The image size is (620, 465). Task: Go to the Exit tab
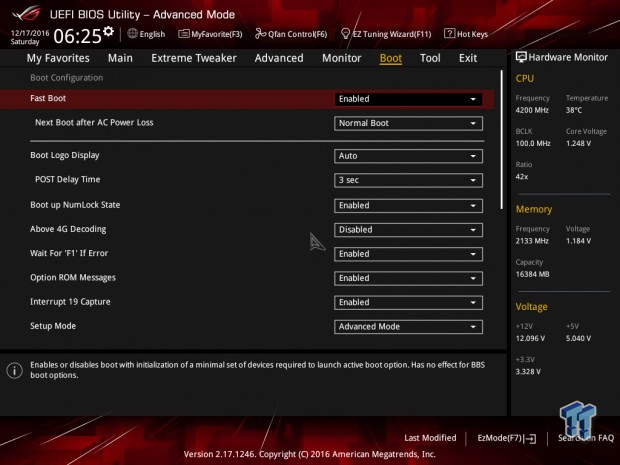tap(468, 58)
